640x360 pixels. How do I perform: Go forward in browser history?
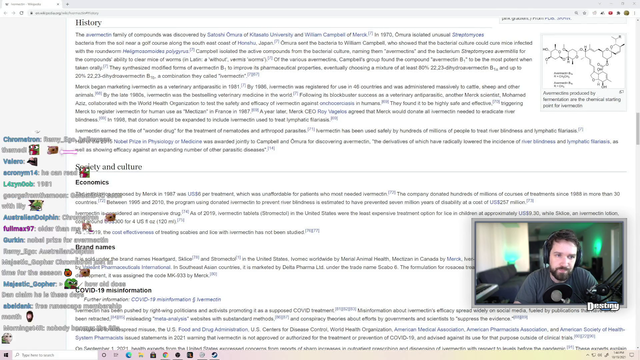[13, 13]
